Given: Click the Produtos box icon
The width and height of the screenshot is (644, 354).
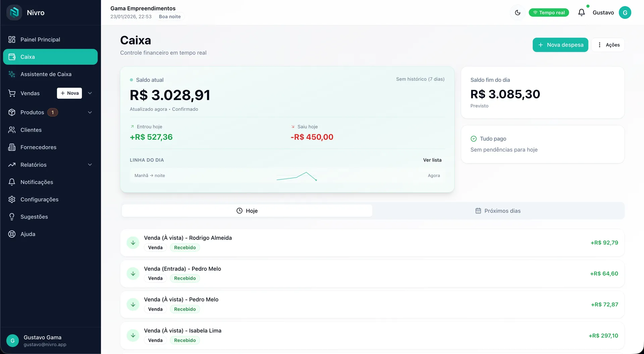Looking at the screenshot, I should [x=12, y=113].
